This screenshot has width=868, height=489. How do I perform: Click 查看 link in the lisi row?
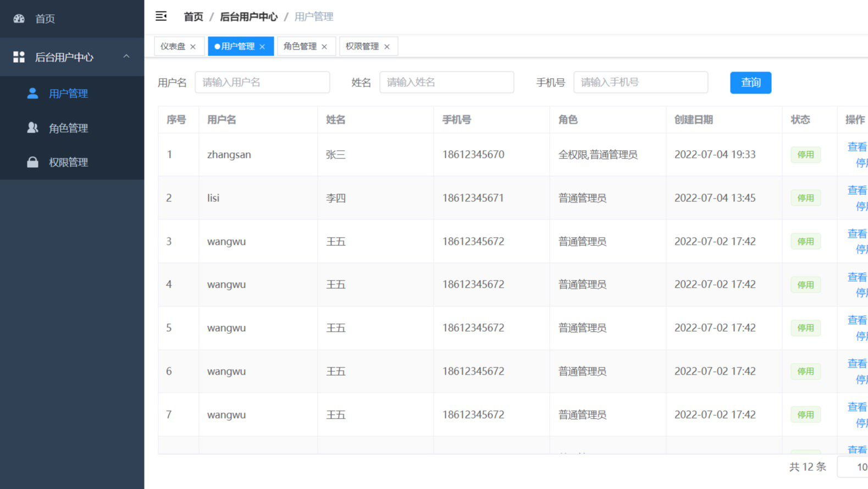tap(857, 190)
